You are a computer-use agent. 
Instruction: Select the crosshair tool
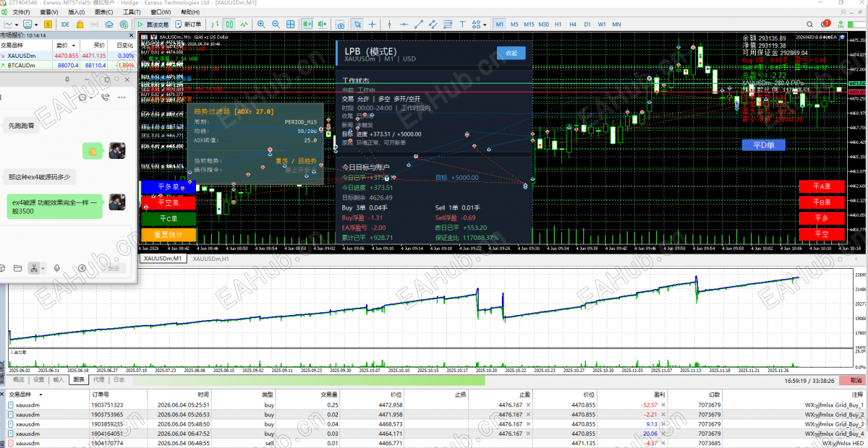pos(372,24)
